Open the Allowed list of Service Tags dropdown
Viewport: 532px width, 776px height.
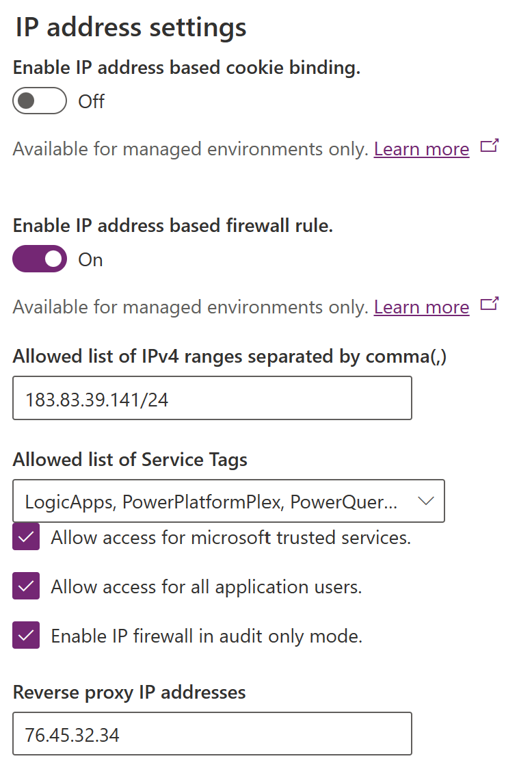pos(212,502)
